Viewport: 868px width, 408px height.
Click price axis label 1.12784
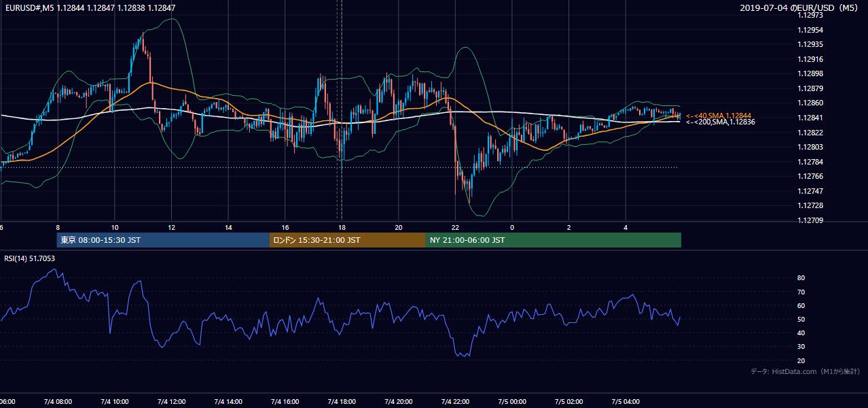point(810,162)
